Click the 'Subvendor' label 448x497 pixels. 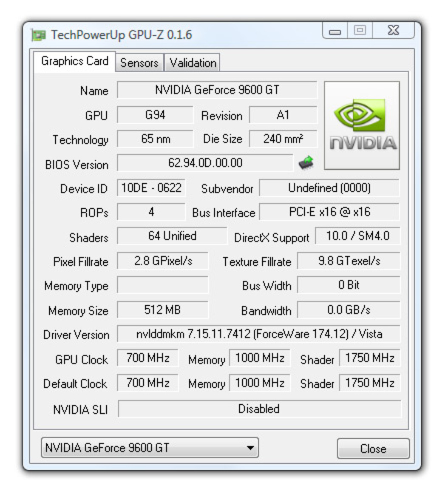[x=227, y=189]
